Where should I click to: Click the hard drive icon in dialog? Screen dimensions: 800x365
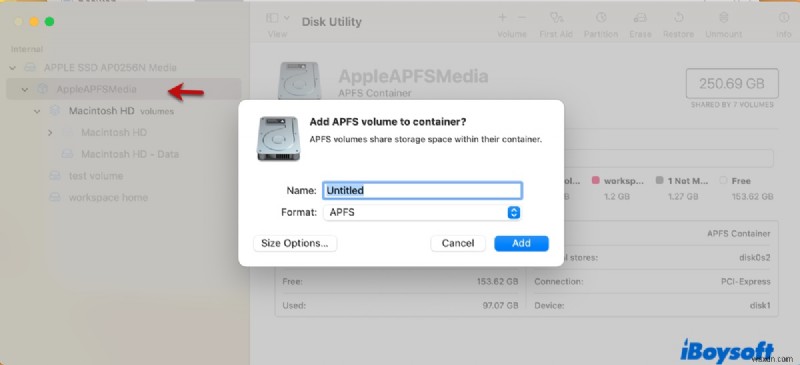[x=278, y=138]
